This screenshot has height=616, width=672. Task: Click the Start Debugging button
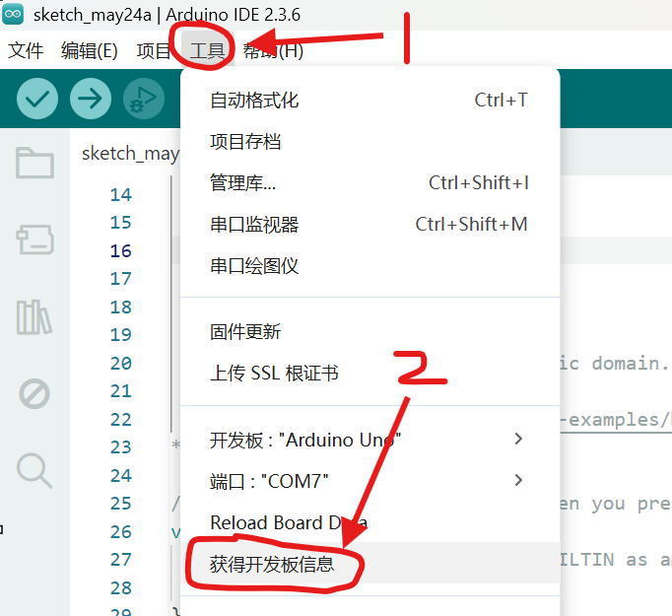click(144, 99)
